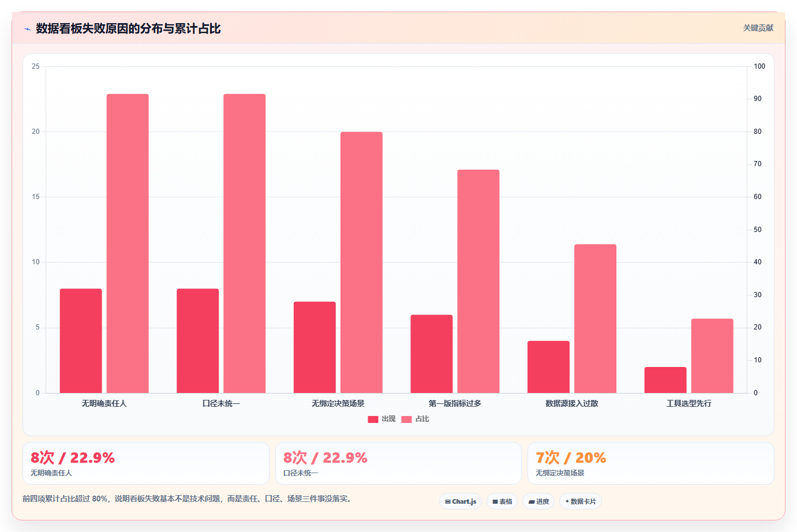The height and width of the screenshot is (532, 797).
Task: Toggle the 出现 legend series
Action: 381,419
